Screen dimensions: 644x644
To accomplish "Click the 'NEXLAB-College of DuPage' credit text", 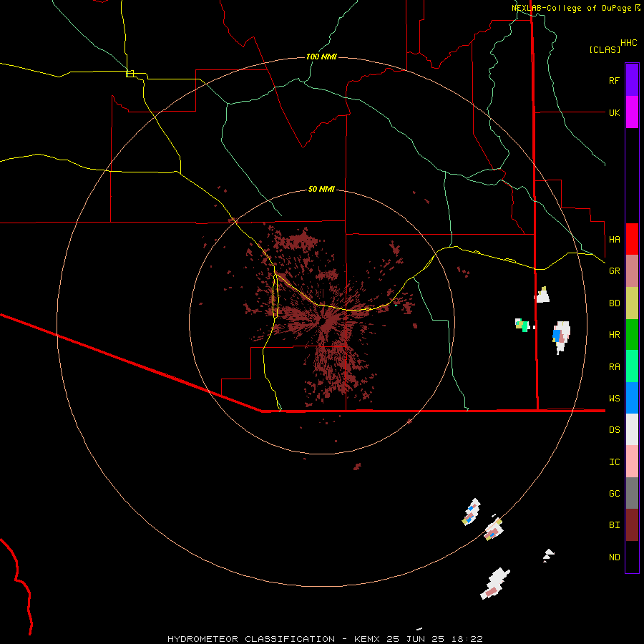I will click(571, 8).
